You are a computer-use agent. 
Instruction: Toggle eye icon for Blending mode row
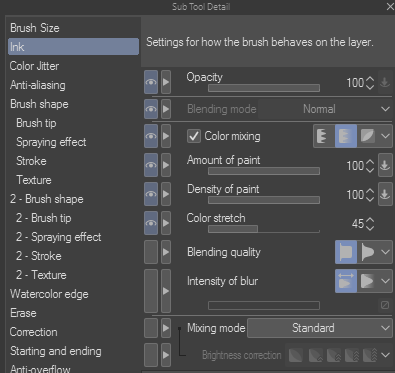151,109
